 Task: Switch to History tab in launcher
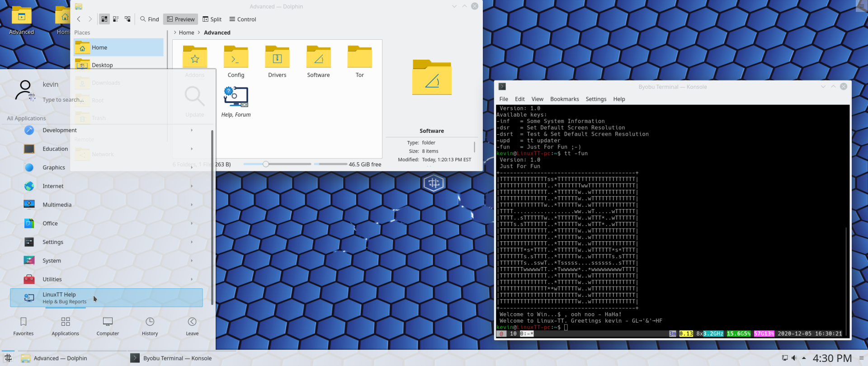(x=150, y=326)
